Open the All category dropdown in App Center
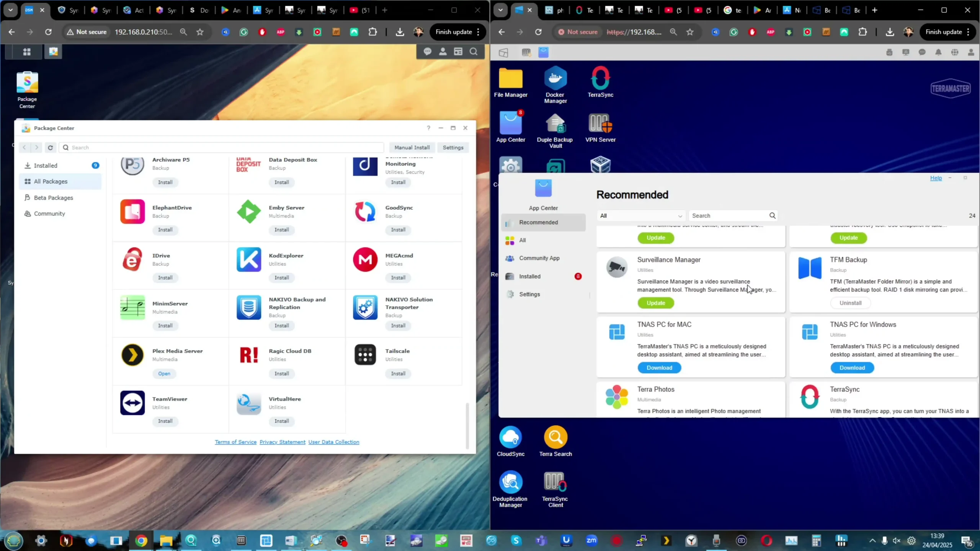This screenshot has height=551, width=980. 641,215
